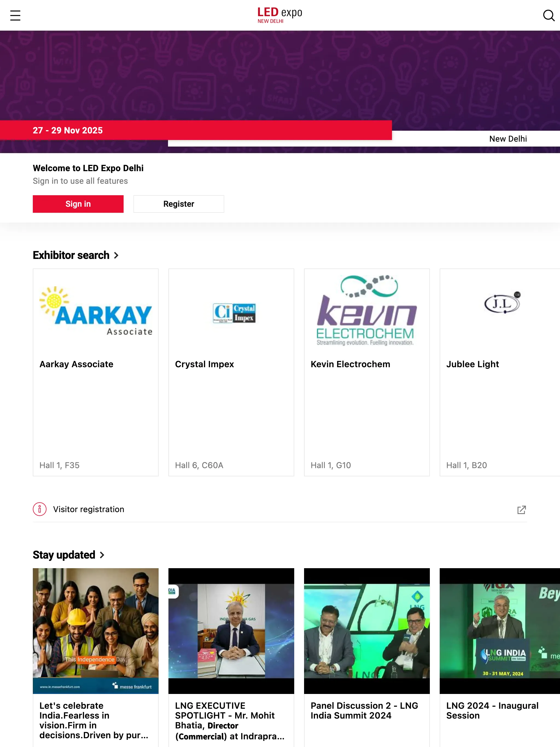Image resolution: width=560 pixels, height=747 pixels.
Task: Open the LNG 2024 Inaugural Session thumbnail
Action: pyautogui.click(x=500, y=631)
